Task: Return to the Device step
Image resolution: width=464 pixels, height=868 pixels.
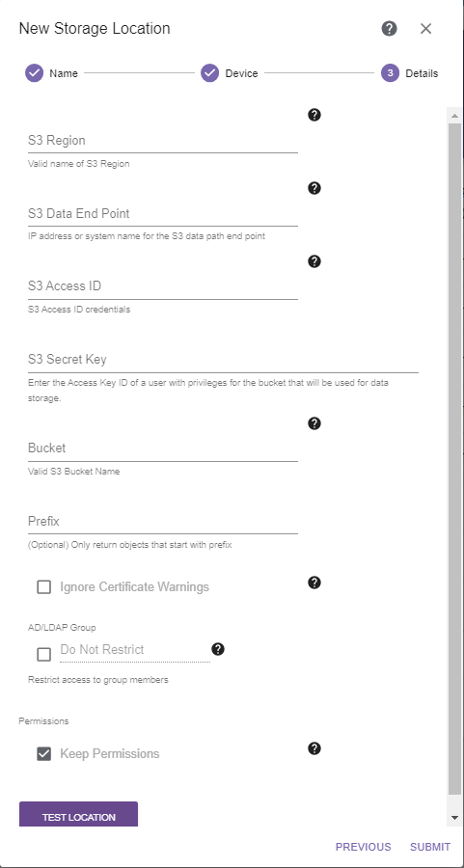Action: [x=230, y=73]
